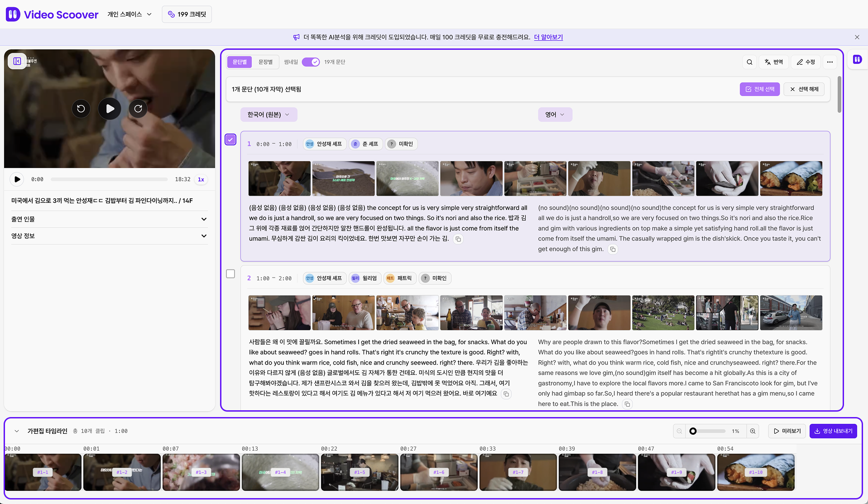Viewport: 868px width, 504px height.
Task: Toggle the 썸네일 thumbnail switch
Action: 311,62
